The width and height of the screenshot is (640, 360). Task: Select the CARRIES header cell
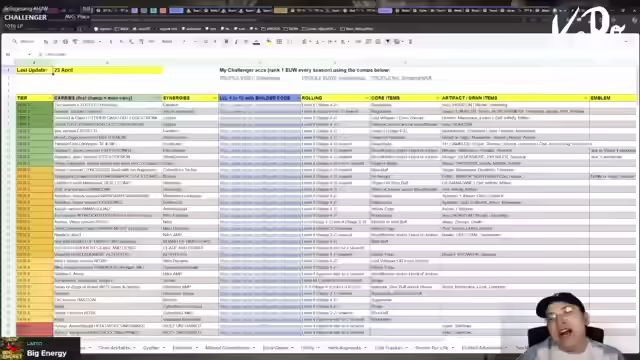point(107,98)
